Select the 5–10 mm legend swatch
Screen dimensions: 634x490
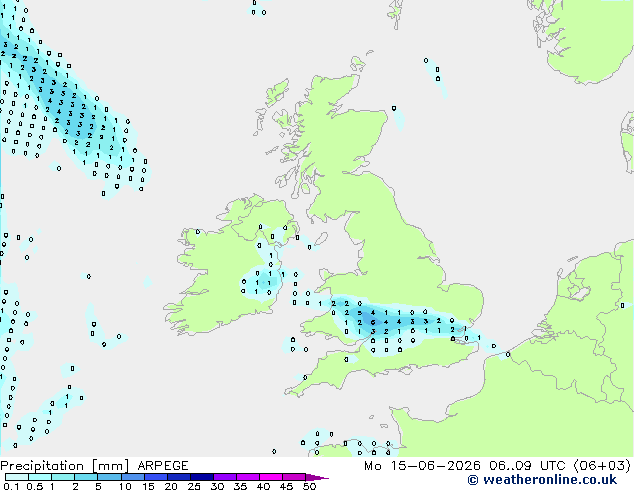[x=109, y=477]
